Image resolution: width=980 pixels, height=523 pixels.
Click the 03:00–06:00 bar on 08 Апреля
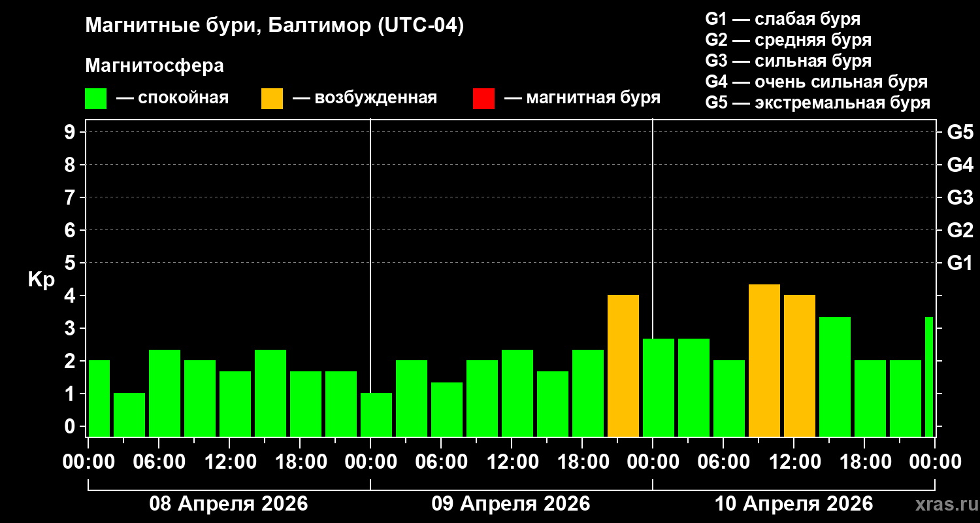coord(129,415)
